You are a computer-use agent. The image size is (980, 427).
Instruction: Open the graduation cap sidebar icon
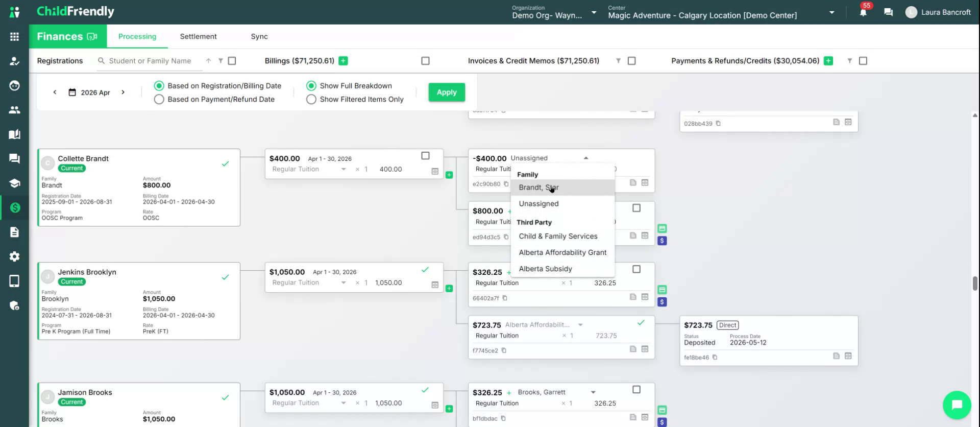pos(14,183)
